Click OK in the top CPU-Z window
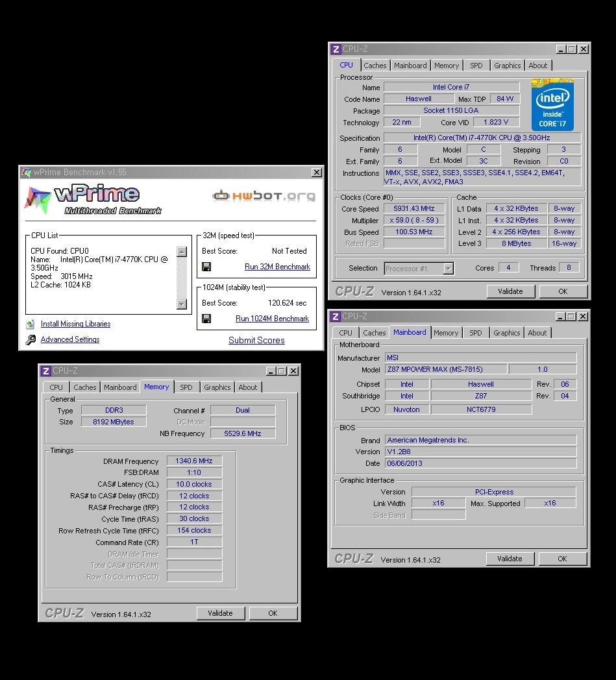616x680 pixels. pyautogui.click(x=563, y=291)
